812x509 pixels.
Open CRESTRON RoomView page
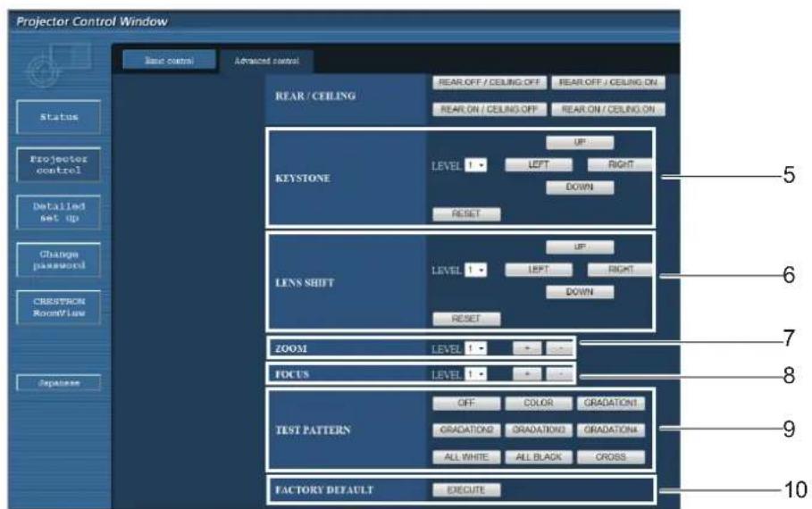59,307
